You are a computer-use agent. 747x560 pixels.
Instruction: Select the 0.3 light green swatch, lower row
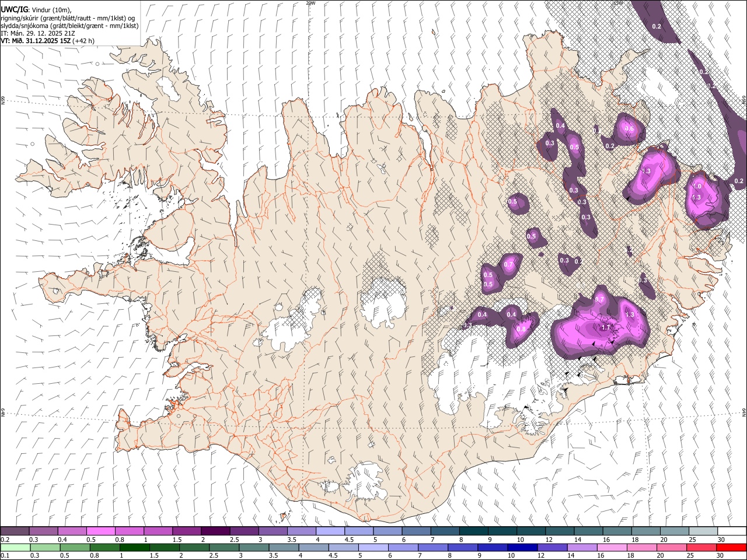click(45, 547)
